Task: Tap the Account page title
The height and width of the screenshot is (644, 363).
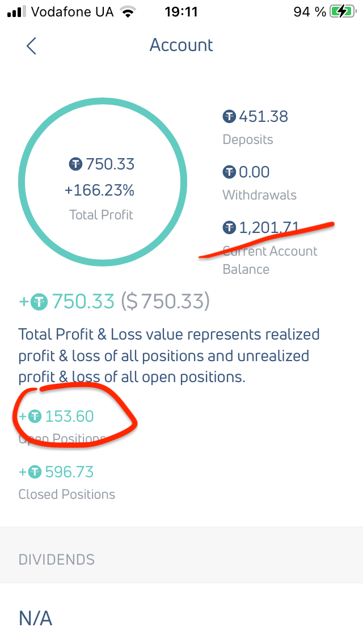Action: 181,45
